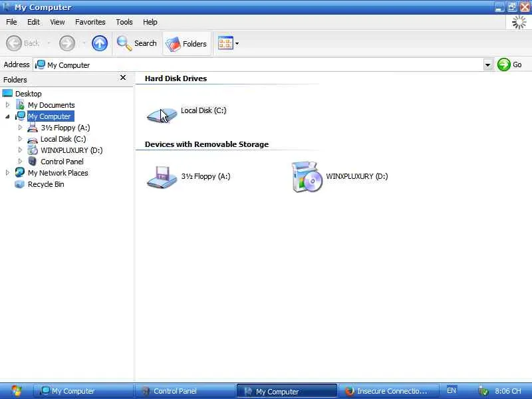
Task: Click the green Go button
Action: pyautogui.click(x=509, y=65)
